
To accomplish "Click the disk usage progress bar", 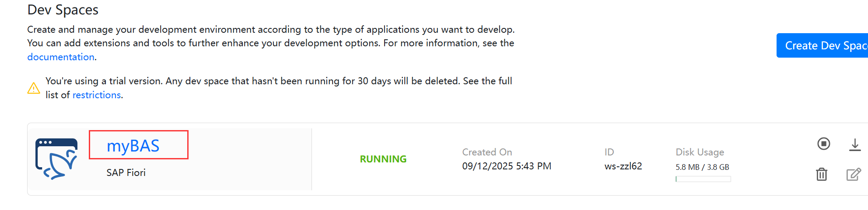I will (703, 179).
